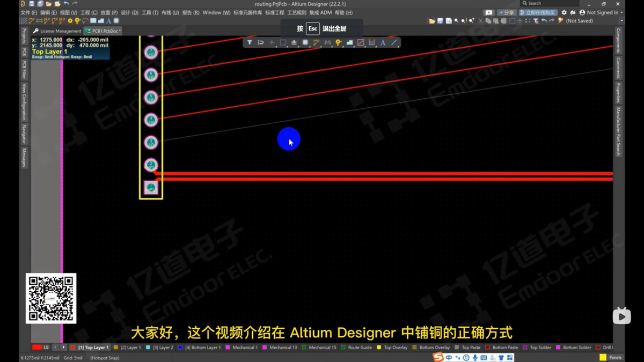Click the Place Fill rectangle in the upper-left toolbar
This screenshot has width=644, height=362.
[x=93, y=21]
